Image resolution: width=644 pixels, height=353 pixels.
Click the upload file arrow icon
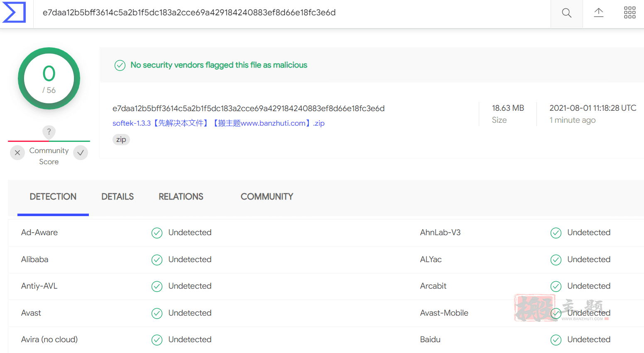click(x=598, y=12)
